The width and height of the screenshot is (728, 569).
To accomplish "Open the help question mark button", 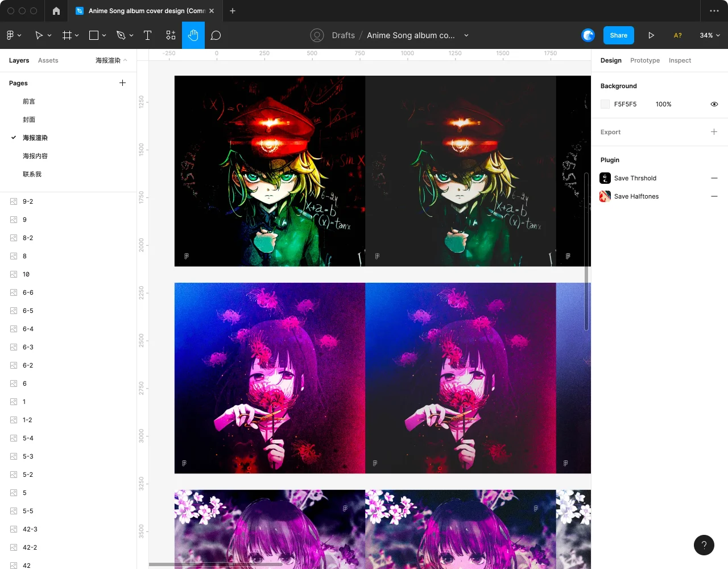I will (x=704, y=545).
